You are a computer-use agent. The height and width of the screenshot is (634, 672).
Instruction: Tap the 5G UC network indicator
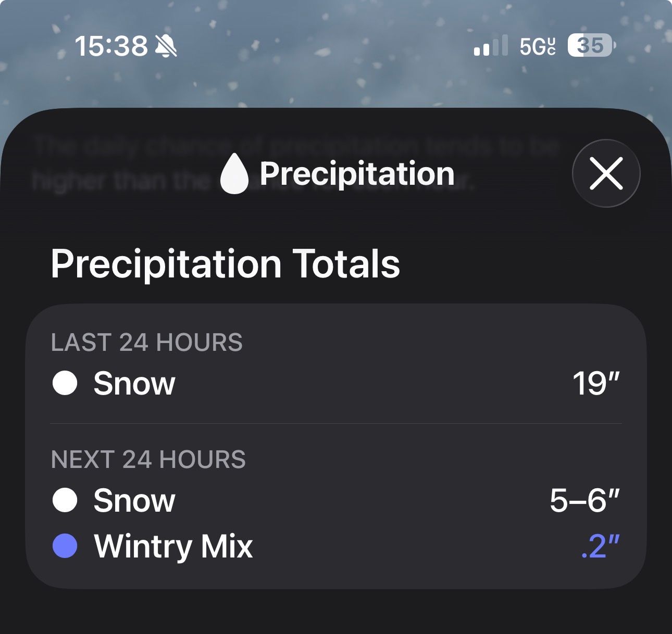click(538, 46)
